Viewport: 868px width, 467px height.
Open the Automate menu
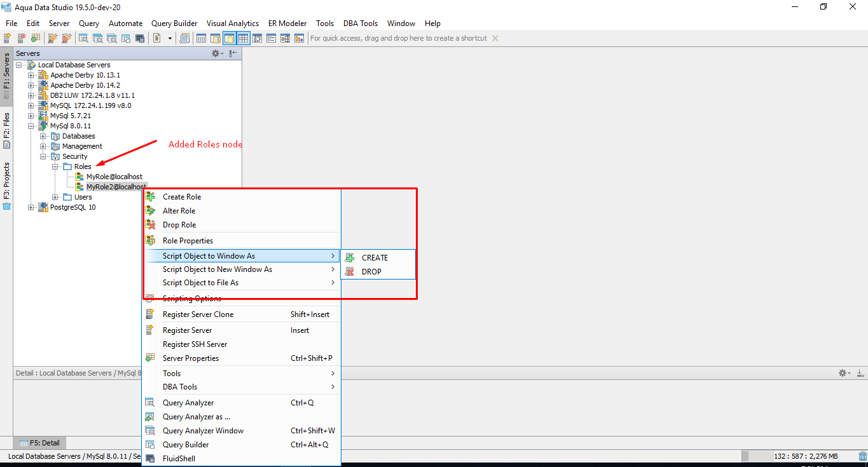pyautogui.click(x=126, y=24)
